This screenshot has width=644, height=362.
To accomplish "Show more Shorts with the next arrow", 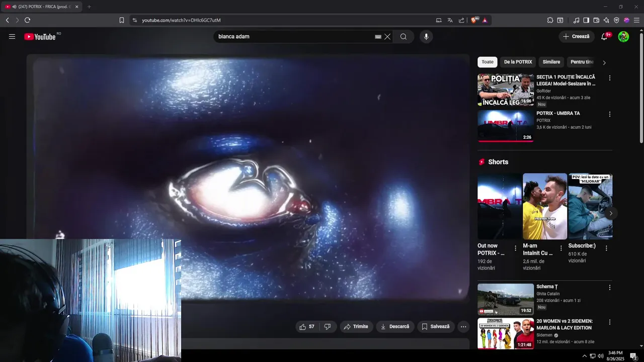I will point(610,213).
